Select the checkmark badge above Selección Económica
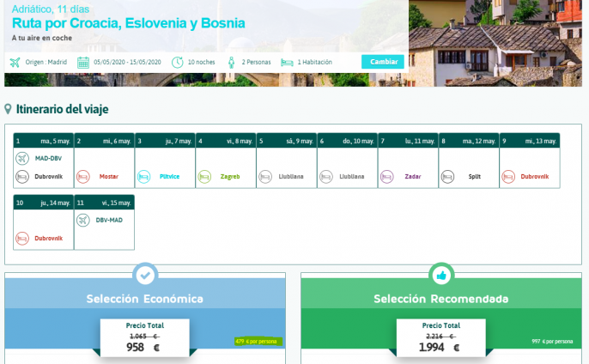The height and width of the screenshot is (364, 589). pyautogui.click(x=144, y=275)
